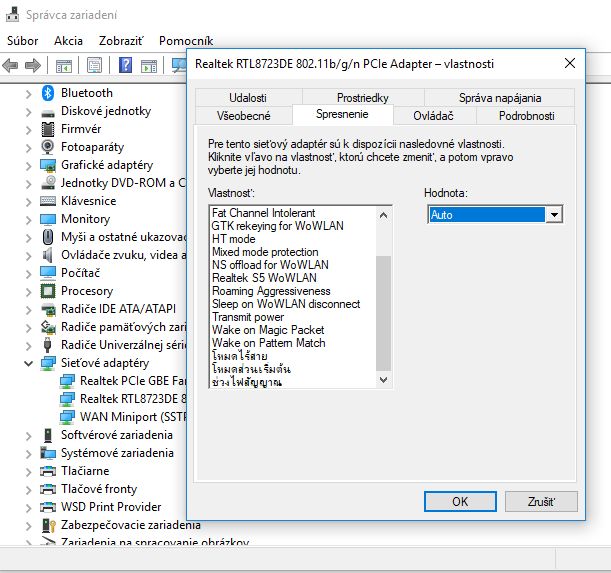Click the Monitory display icon
The image size is (611, 573).
pyautogui.click(x=48, y=219)
